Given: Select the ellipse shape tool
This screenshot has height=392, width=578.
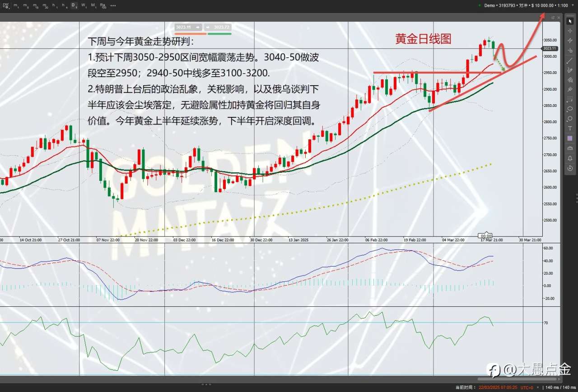Looking at the screenshot, I should (570, 109).
